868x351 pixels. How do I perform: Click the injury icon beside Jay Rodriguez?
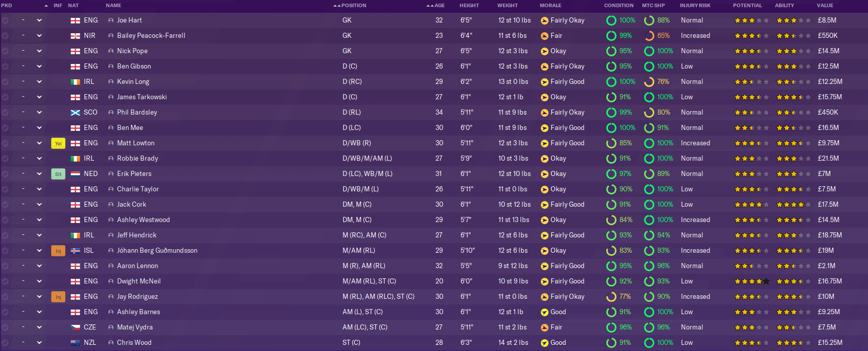pos(58,297)
